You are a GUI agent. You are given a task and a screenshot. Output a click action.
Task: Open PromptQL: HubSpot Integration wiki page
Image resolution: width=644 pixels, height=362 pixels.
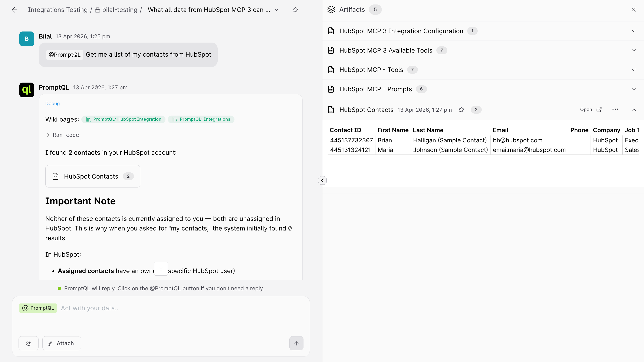(x=124, y=119)
